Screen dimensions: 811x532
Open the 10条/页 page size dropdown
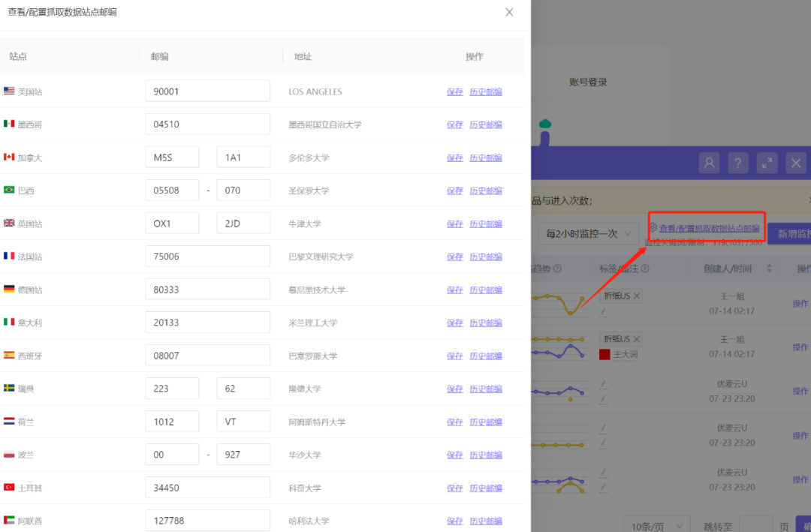pyautogui.click(x=656, y=526)
